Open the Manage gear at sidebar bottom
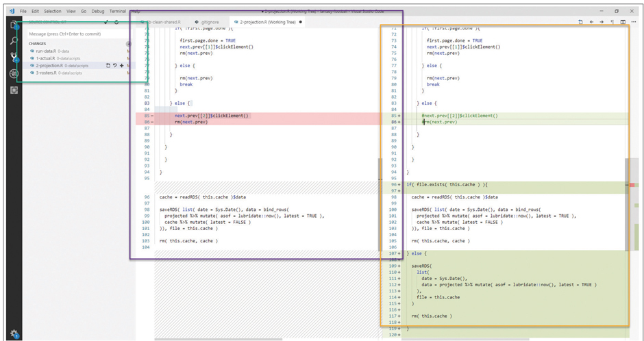Viewport: 644px width, 341px height. tap(14, 333)
